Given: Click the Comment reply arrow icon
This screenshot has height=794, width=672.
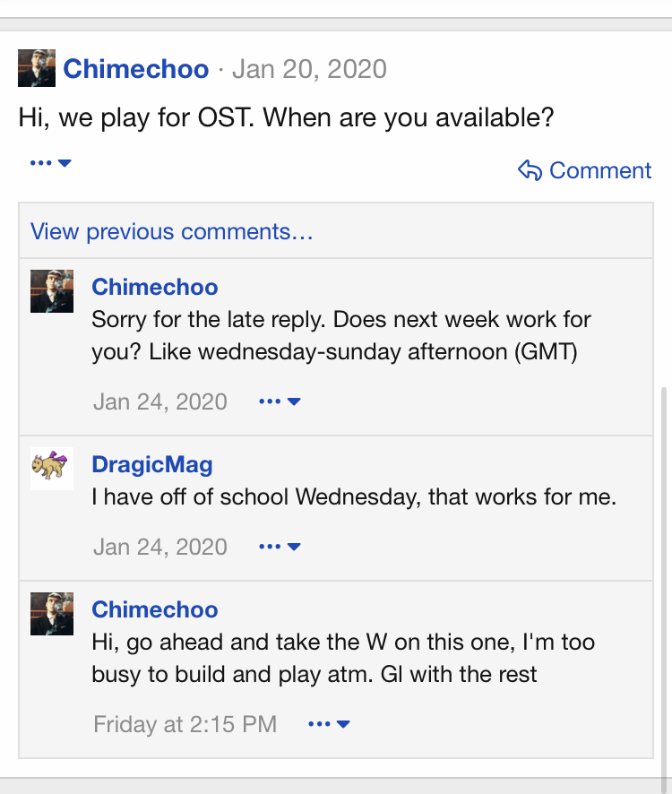Looking at the screenshot, I should pyautogui.click(x=530, y=170).
